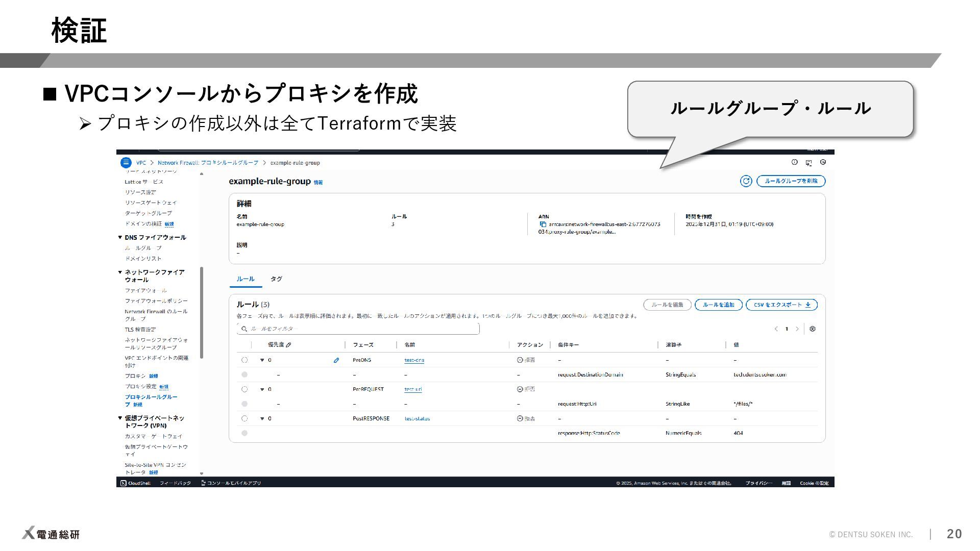
Task: Open table preferences gear icon
Action: 813,329
